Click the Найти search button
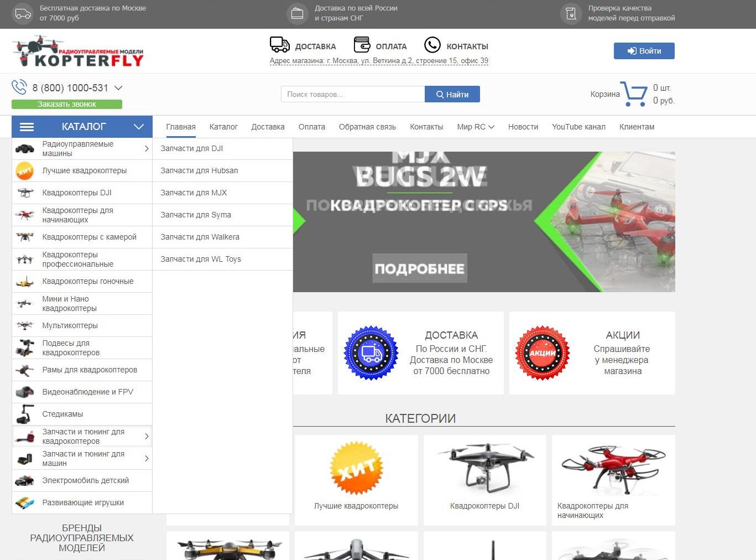 452,94
